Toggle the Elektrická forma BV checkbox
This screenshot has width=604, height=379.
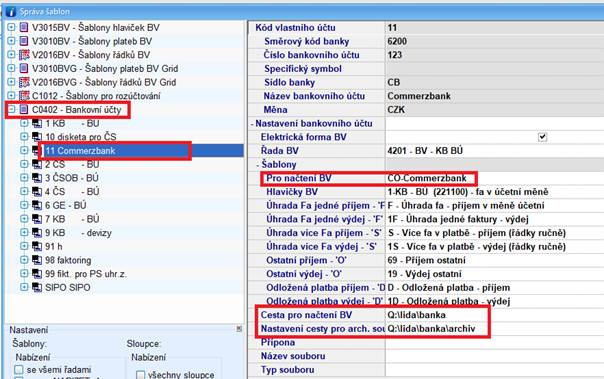(542, 137)
